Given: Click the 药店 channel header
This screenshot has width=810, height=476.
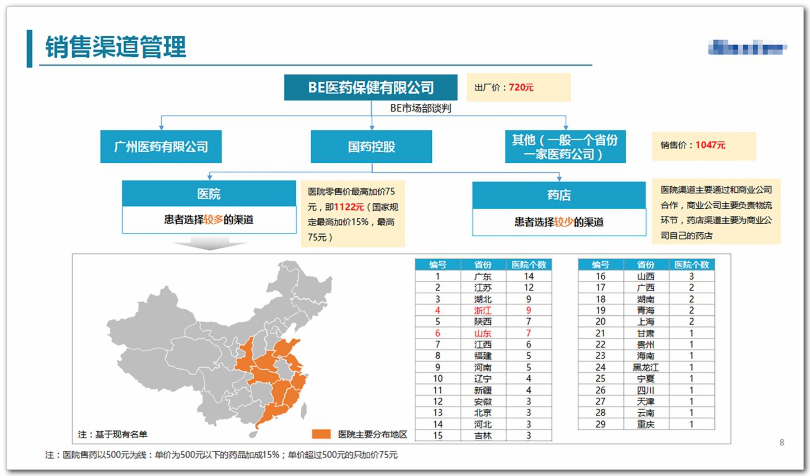Looking at the screenshot, I should tap(559, 195).
